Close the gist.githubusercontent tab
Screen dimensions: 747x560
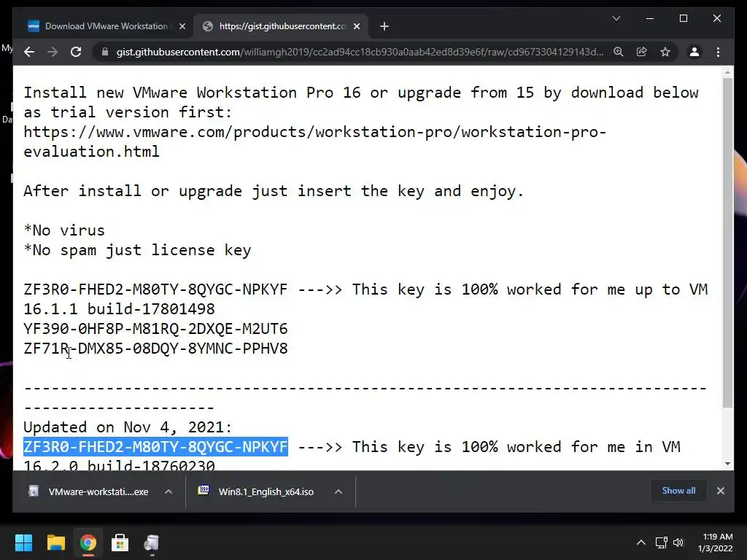[x=356, y=26]
